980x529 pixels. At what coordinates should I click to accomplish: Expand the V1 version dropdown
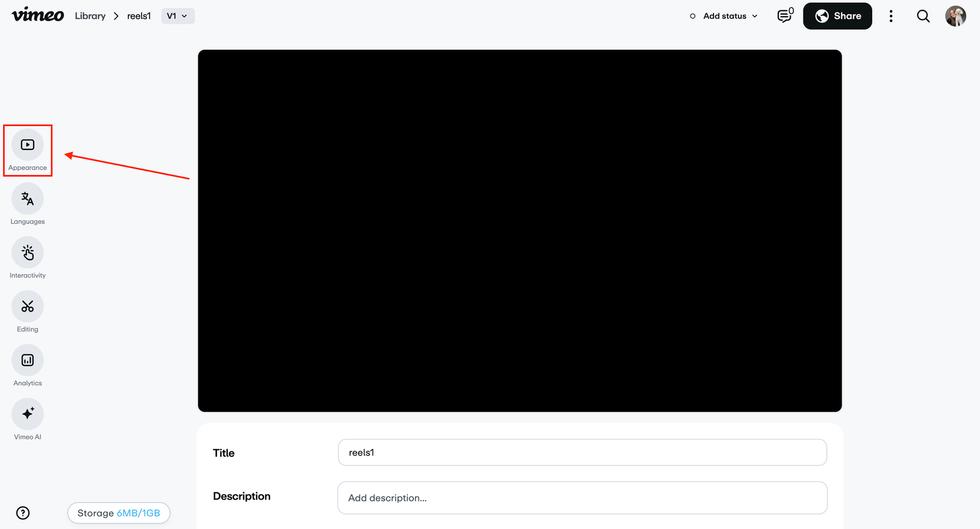pyautogui.click(x=178, y=16)
